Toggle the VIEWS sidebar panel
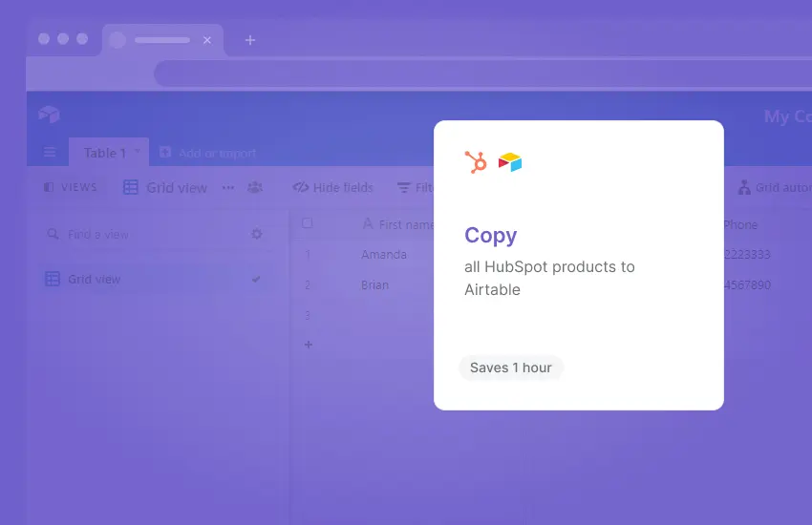812x525 pixels. [x=71, y=187]
